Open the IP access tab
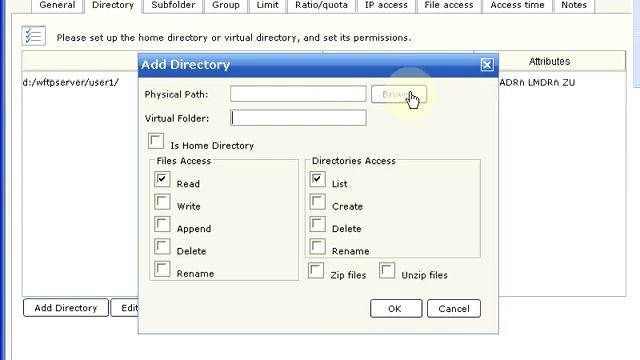Viewport: 640px width, 360px height. pos(386,6)
